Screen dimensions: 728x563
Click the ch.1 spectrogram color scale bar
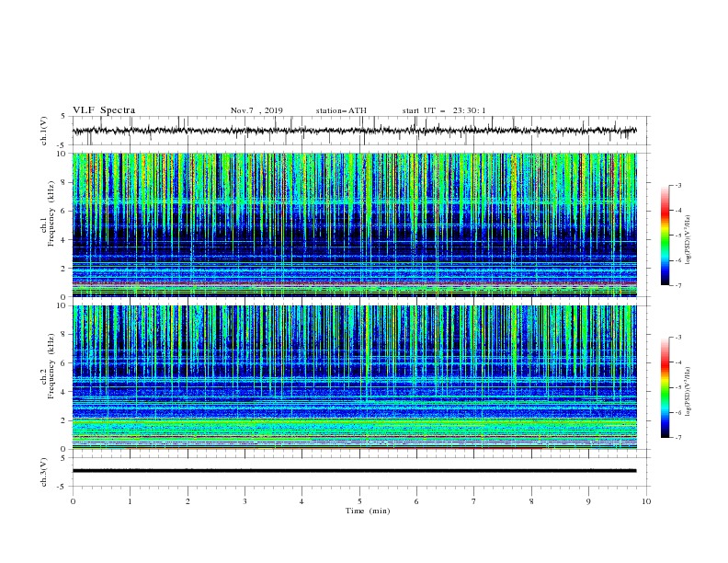pyautogui.click(x=665, y=236)
